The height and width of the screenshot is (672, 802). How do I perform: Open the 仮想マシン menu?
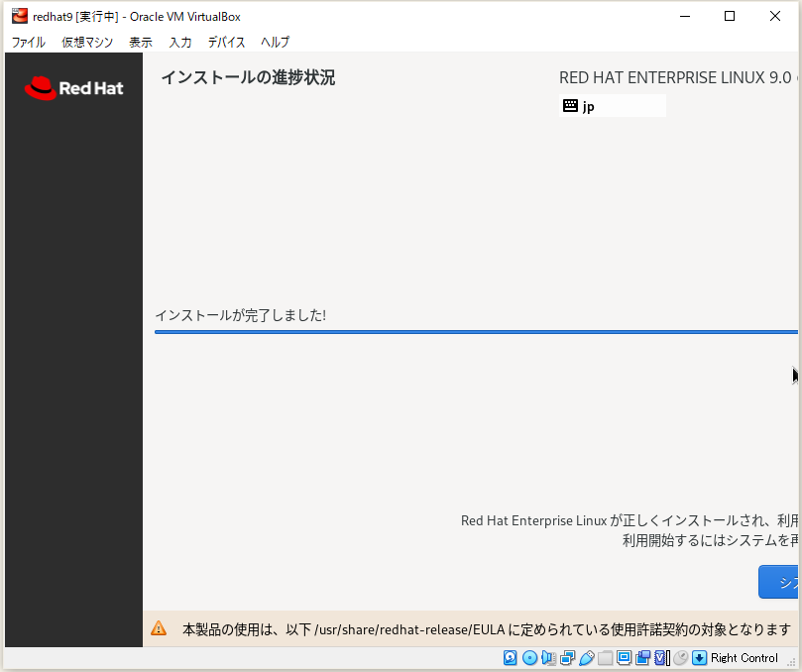tap(87, 42)
